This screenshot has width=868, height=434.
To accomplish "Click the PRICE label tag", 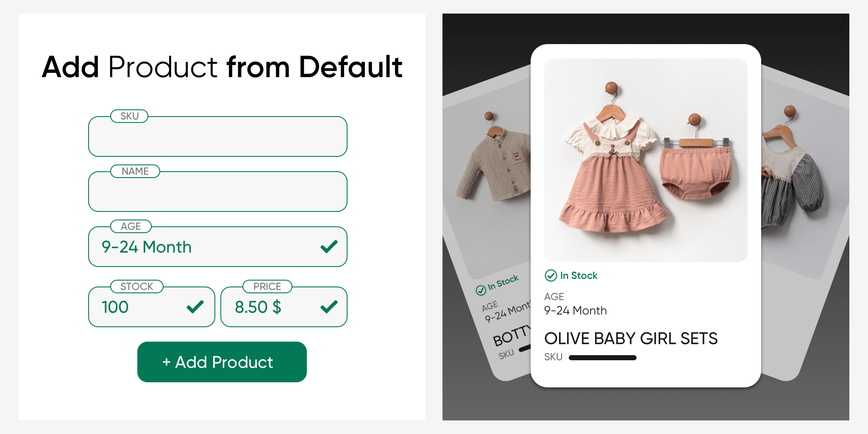I will click(267, 287).
